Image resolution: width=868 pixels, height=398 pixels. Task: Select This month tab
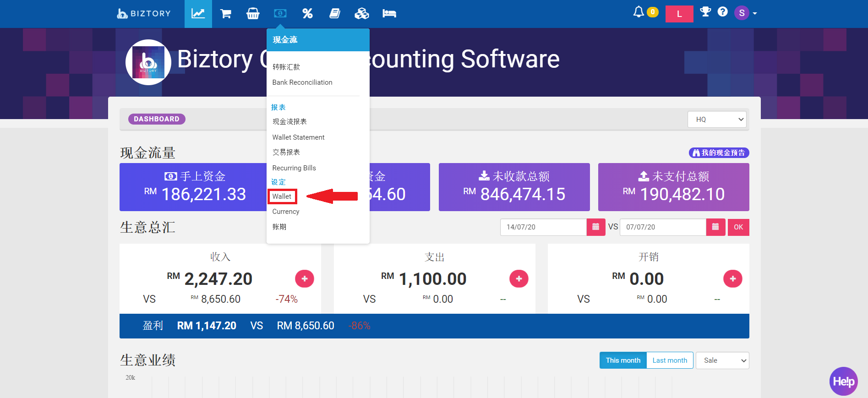pos(623,360)
